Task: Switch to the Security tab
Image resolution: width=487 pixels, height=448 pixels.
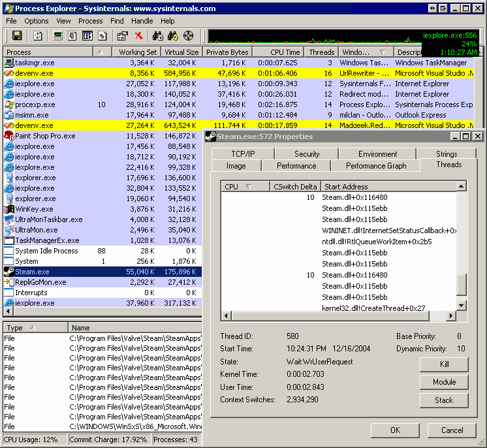Action: pos(307,153)
